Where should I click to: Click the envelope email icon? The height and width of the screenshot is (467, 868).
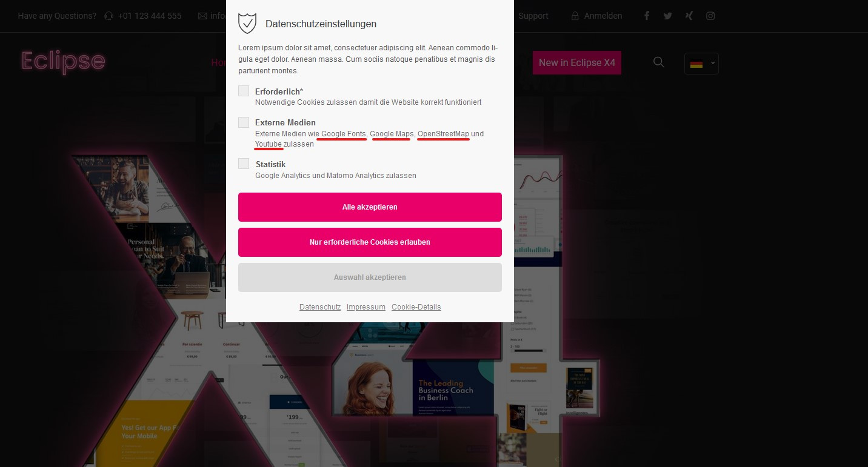point(202,16)
